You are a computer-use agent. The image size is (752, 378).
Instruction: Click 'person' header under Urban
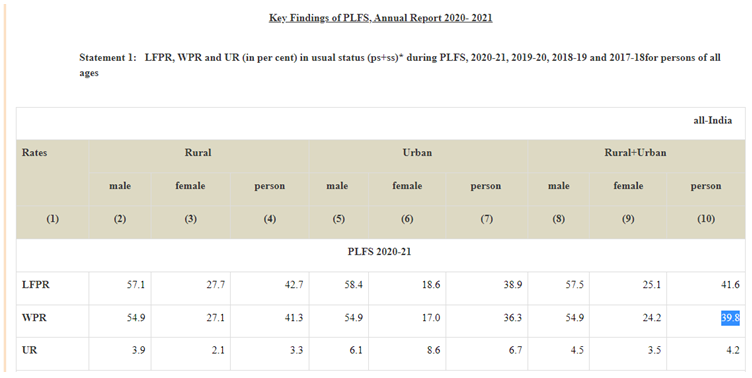(486, 186)
